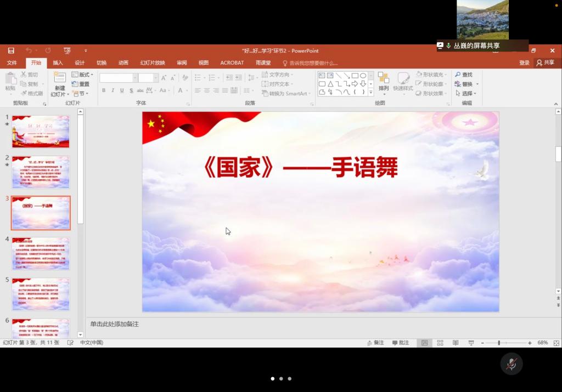The height and width of the screenshot is (392, 562).
Task: Expand the shapes gallery more arrow
Action: (371, 93)
